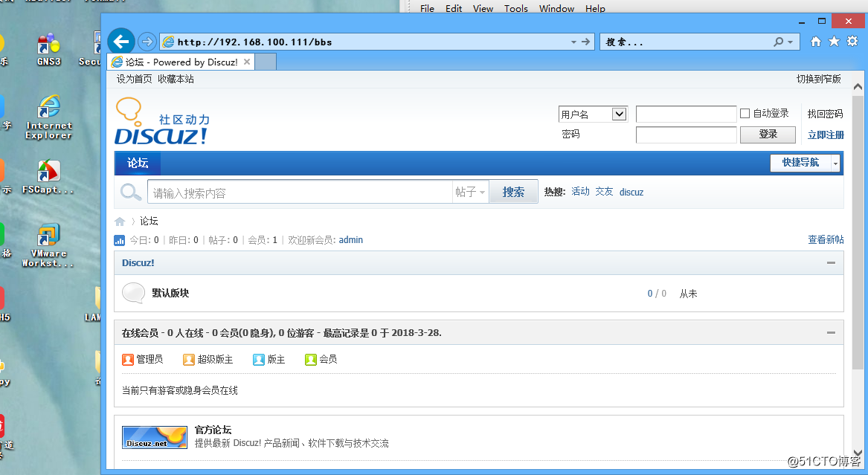Click the 设为首页 link
Image resolution: width=868 pixels, height=475 pixels.
tap(134, 79)
